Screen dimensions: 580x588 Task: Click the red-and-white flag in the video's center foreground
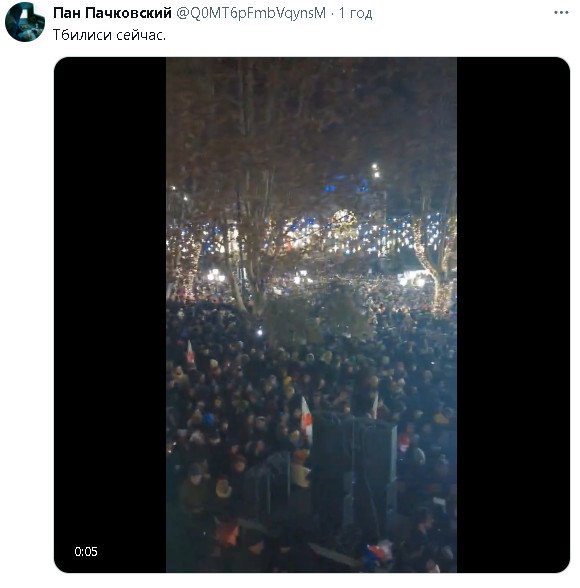pos(306,419)
